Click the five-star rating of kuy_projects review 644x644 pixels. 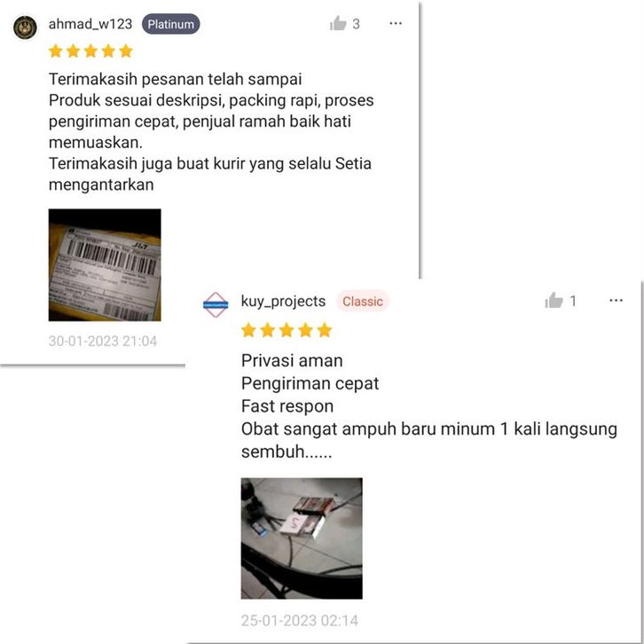pyautogui.click(x=287, y=330)
